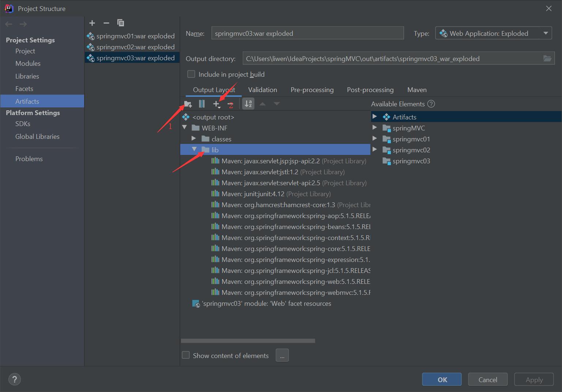The image size is (562, 392).
Task: Select the junit:4.12 Maven library
Action: point(271,194)
